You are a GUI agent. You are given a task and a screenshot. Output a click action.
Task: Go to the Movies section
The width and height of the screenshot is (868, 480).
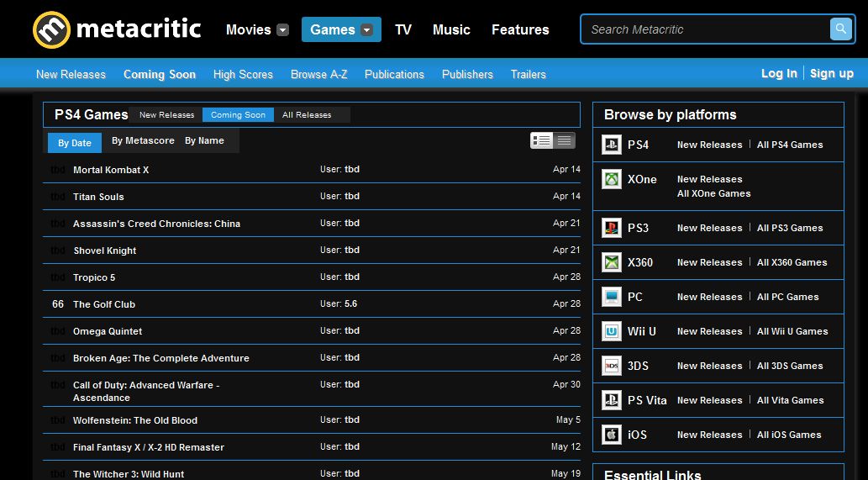248,29
